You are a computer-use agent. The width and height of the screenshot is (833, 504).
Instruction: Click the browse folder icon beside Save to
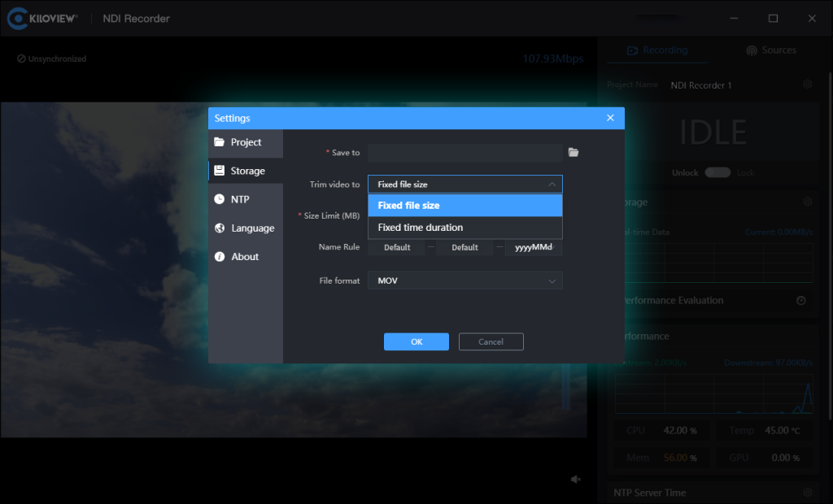pos(574,152)
